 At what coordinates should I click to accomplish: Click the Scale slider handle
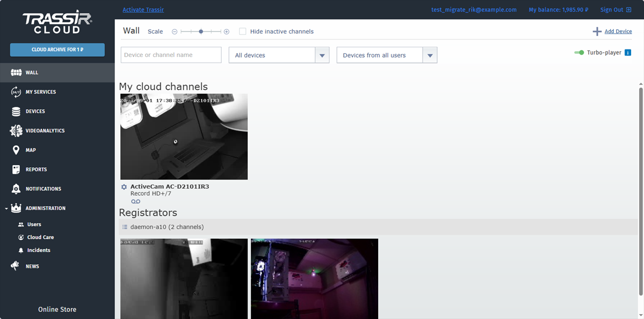201,32
